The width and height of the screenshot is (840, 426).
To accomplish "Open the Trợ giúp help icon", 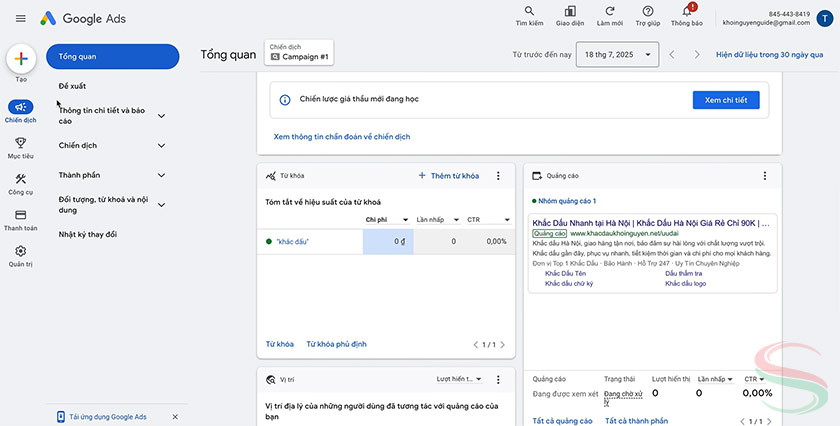I will point(648,13).
